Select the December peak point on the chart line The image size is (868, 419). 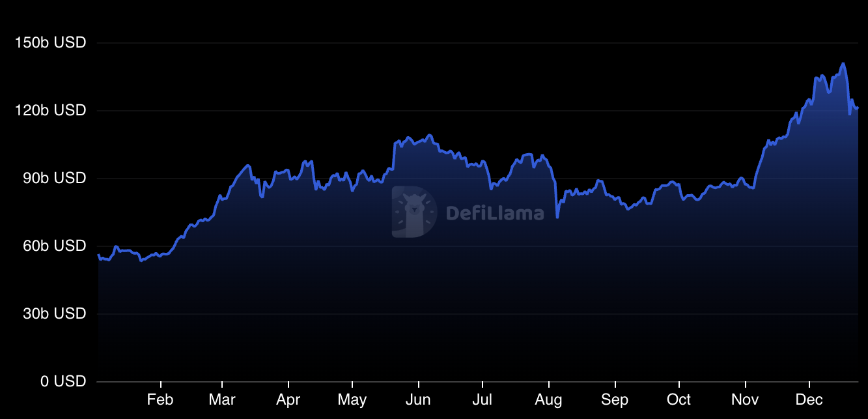pyautogui.click(x=843, y=64)
